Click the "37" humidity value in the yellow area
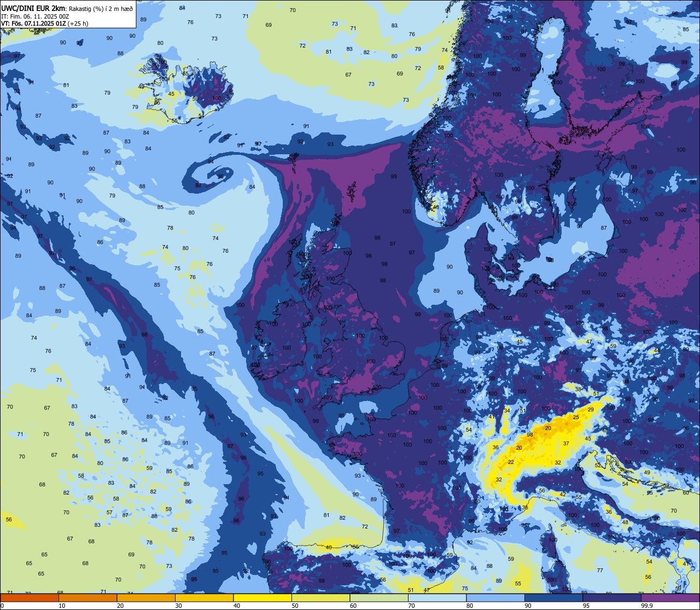The image size is (700, 610). click(566, 444)
